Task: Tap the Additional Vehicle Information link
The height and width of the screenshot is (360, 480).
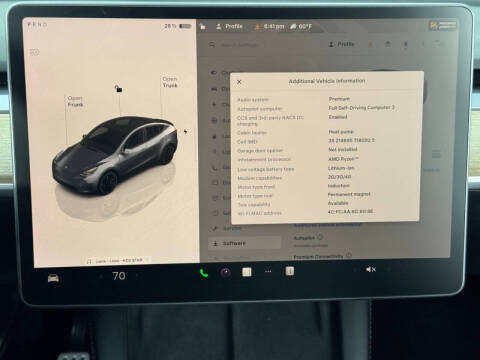Action: coord(327,225)
